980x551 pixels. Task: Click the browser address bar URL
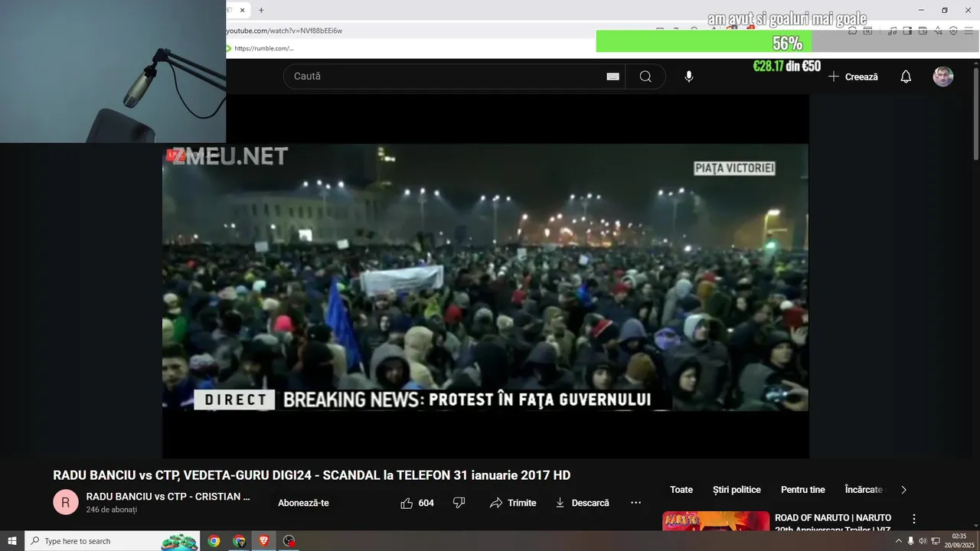point(285,31)
